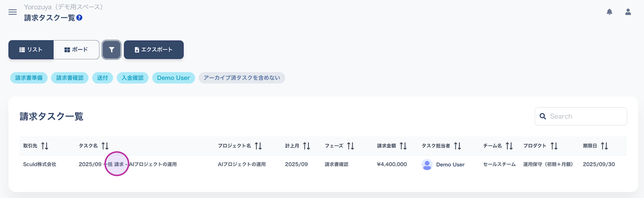Sort by プロジェクト名 column arrows
The height and width of the screenshot is (198, 644).
coord(258,146)
